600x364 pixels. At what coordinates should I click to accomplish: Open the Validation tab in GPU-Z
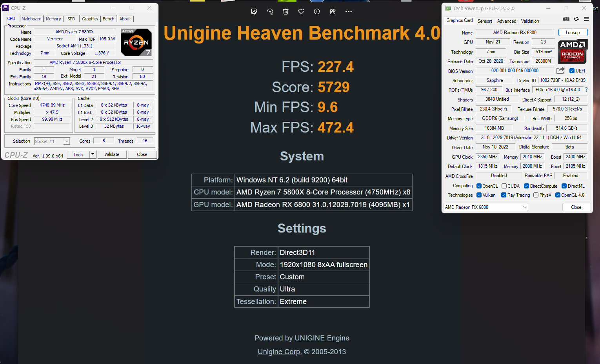tap(530, 21)
